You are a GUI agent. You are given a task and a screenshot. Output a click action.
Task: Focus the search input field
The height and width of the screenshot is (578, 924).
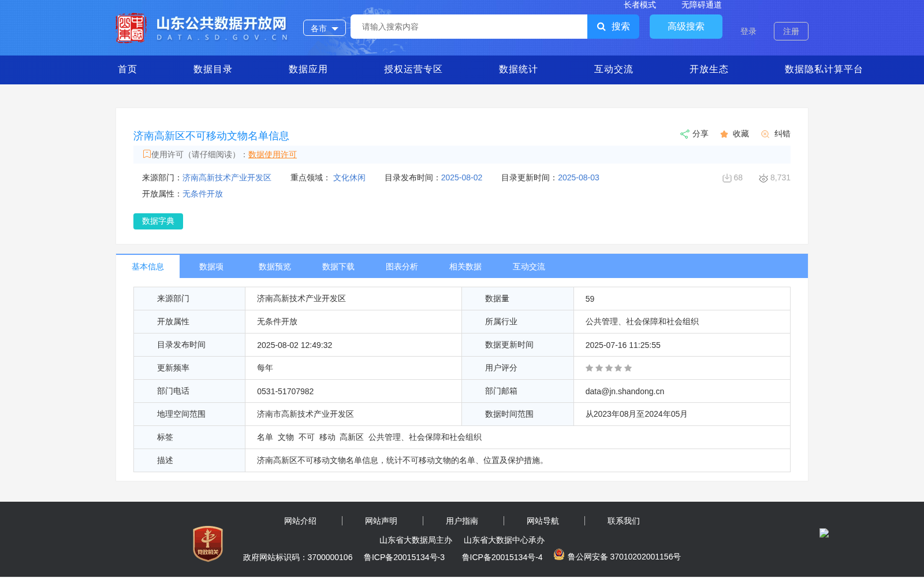click(469, 27)
